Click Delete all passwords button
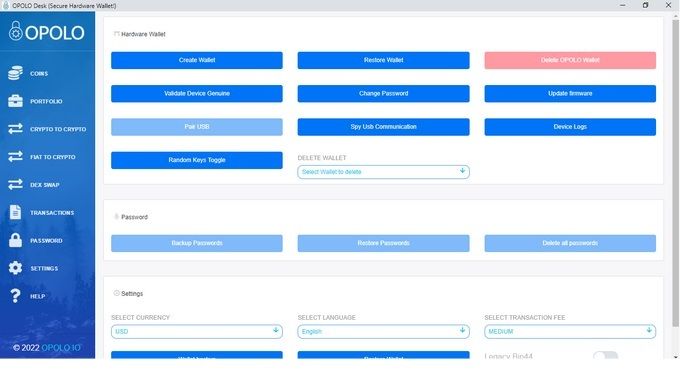This screenshot has height=382, width=680. click(570, 243)
